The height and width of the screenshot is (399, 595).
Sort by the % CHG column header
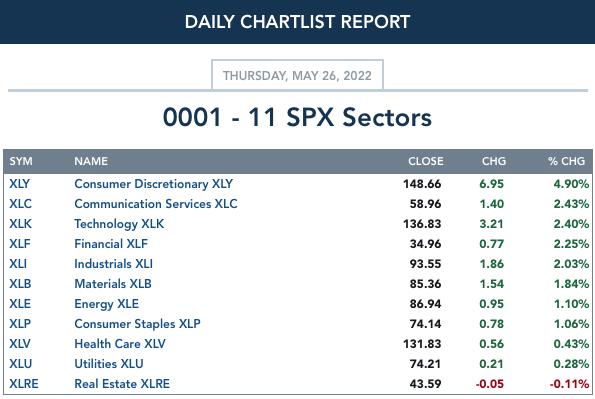click(566, 161)
